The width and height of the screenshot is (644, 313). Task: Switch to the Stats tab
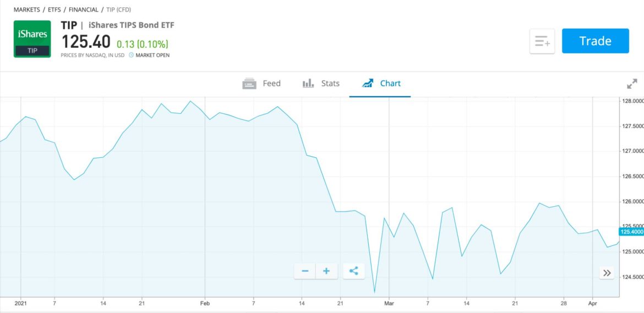[321, 84]
